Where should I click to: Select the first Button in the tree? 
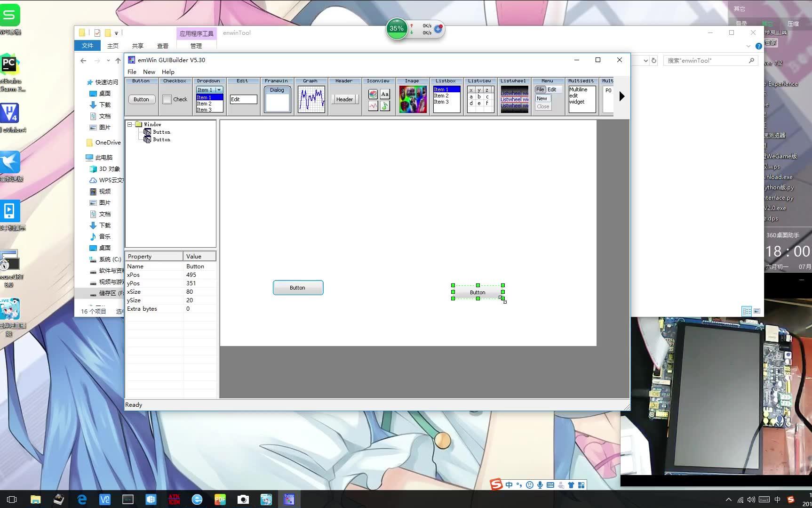click(157, 132)
